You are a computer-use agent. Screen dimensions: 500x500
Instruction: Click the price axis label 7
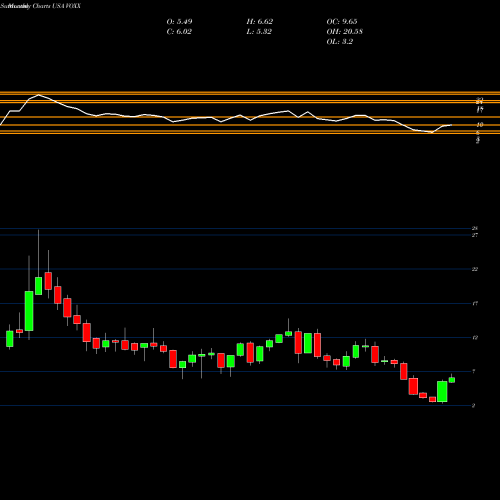pos(474,372)
